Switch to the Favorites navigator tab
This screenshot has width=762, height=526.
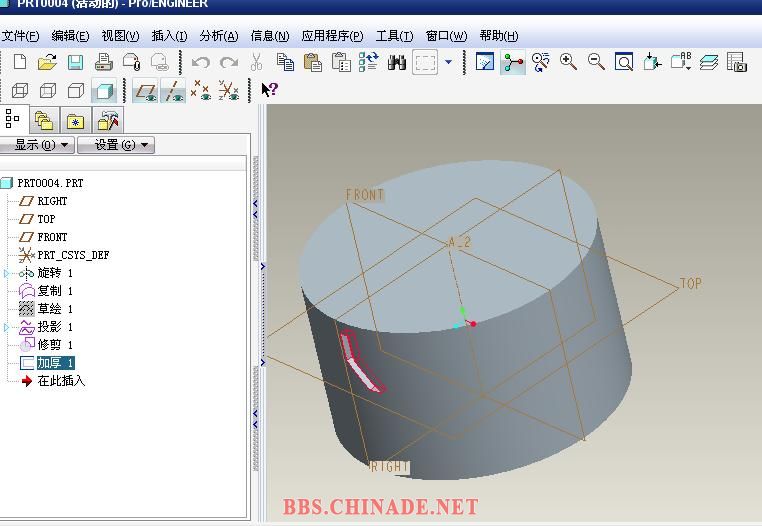point(75,121)
